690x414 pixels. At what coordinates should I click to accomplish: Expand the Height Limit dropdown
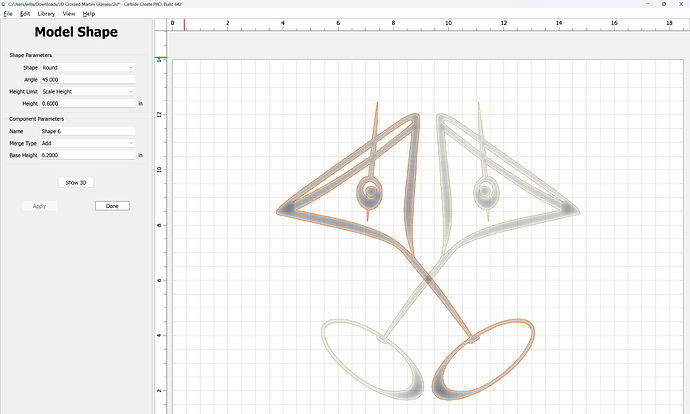[87, 91]
